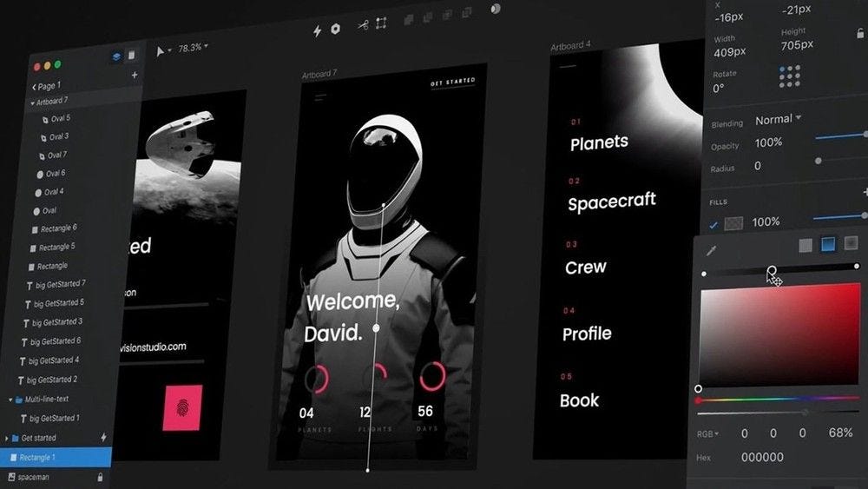Add a new page with plus icon
The image size is (868, 489).
coord(135,75)
